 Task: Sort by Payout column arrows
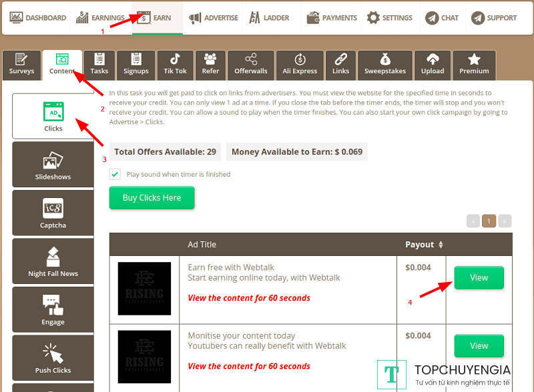click(x=441, y=245)
